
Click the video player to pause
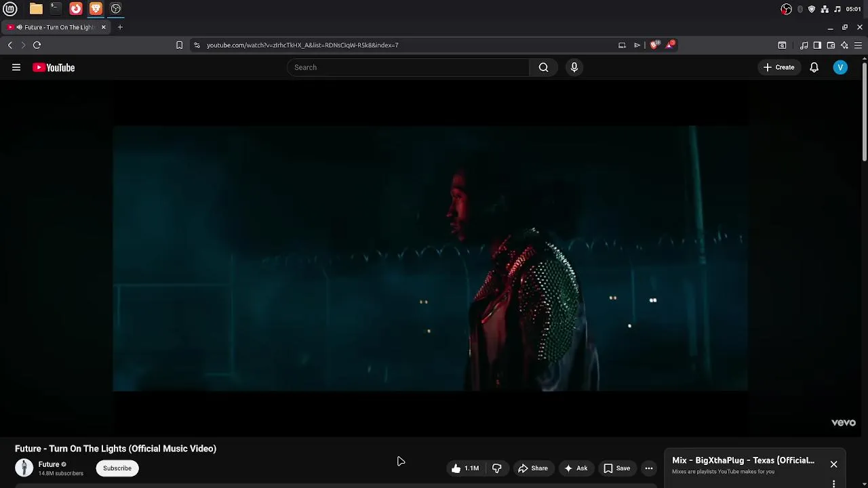(x=431, y=258)
